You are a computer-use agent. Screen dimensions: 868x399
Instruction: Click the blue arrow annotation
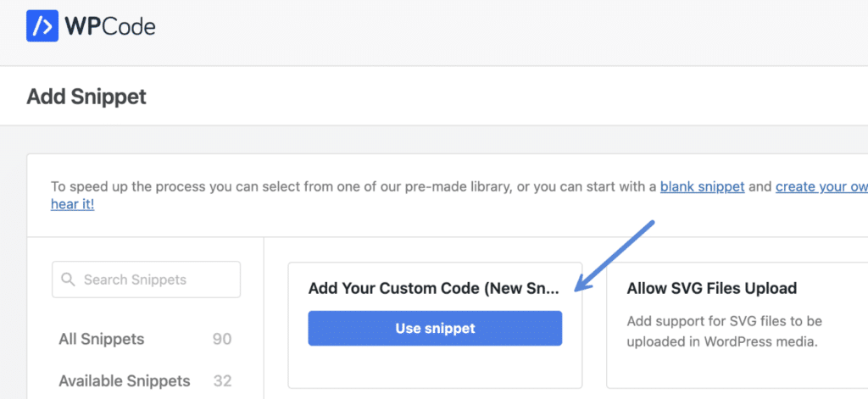pos(615,256)
